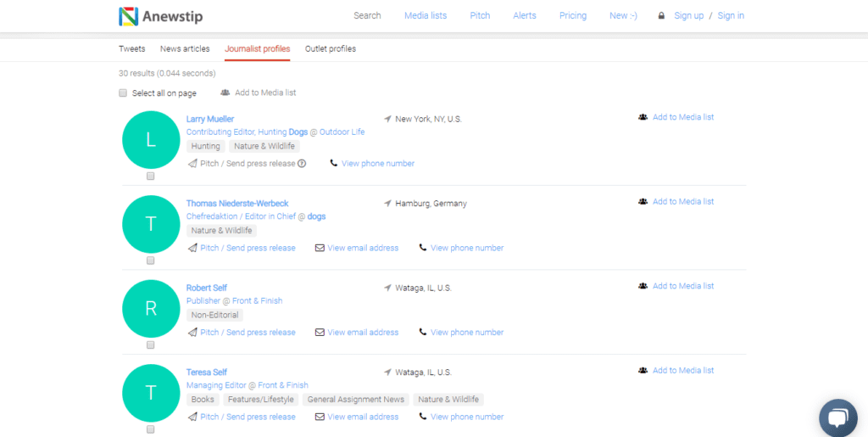The width and height of the screenshot is (868, 437).
Task: Click the paper plane icon in Larry Mueller's row
Action: pyautogui.click(x=192, y=164)
